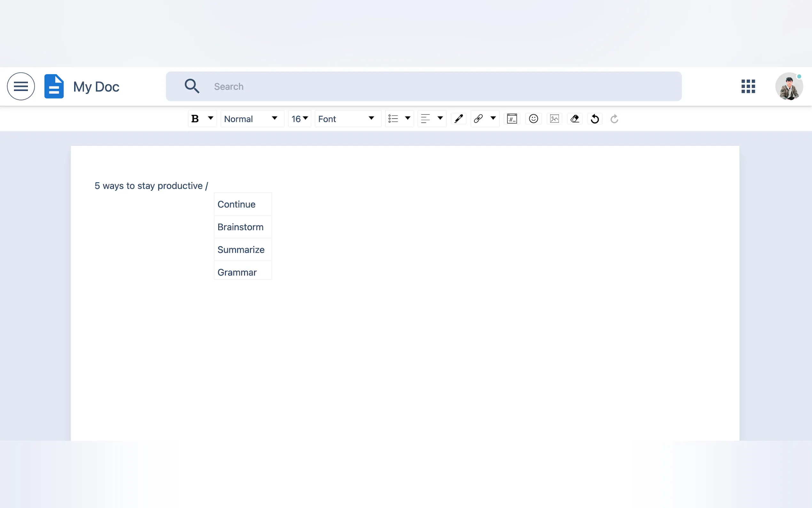812x508 pixels.
Task: Click the insert link chain icon
Action: [x=478, y=119]
